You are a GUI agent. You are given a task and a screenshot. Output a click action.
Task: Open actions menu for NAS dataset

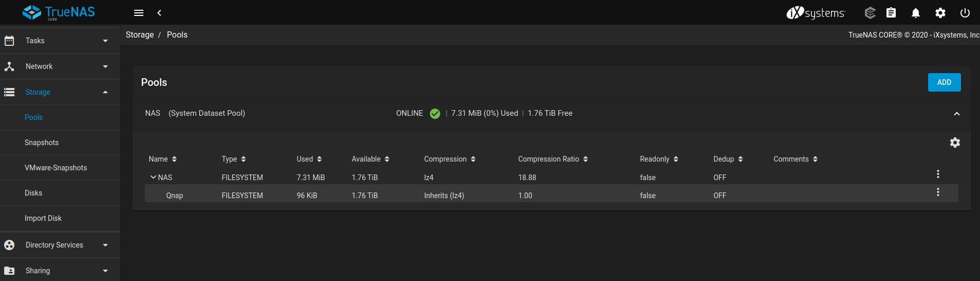coord(938,174)
